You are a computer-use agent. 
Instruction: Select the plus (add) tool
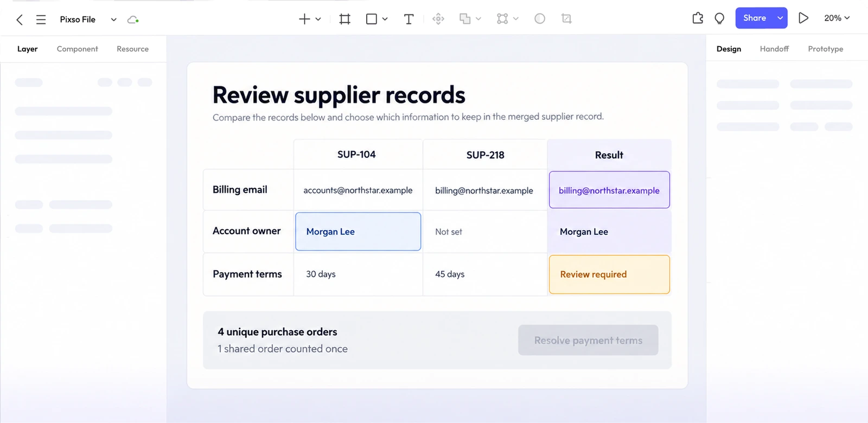pos(304,19)
